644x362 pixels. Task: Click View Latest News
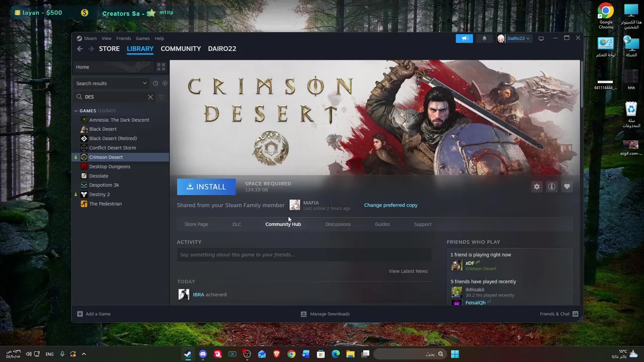pos(408,271)
